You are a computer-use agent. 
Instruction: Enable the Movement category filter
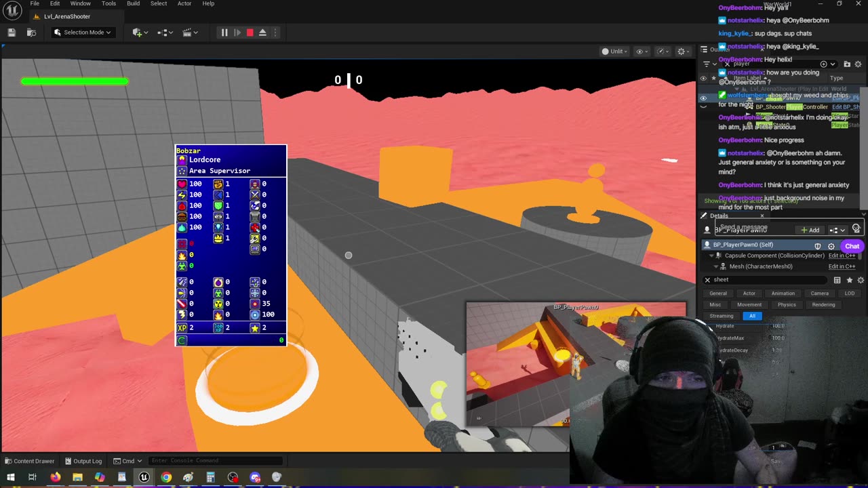point(749,305)
